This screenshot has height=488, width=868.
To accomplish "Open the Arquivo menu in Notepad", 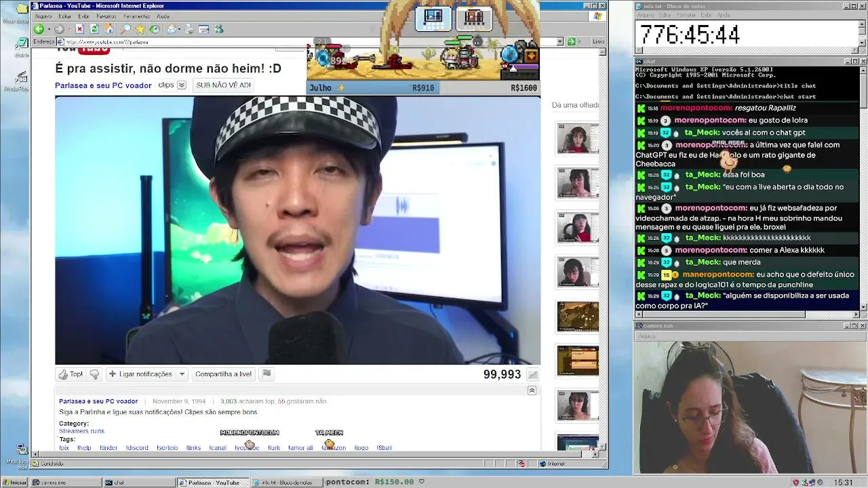I will click(645, 15).
